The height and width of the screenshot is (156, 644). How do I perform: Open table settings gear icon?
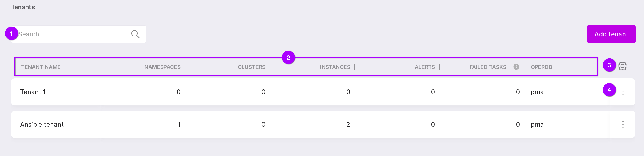click(622, 66)
